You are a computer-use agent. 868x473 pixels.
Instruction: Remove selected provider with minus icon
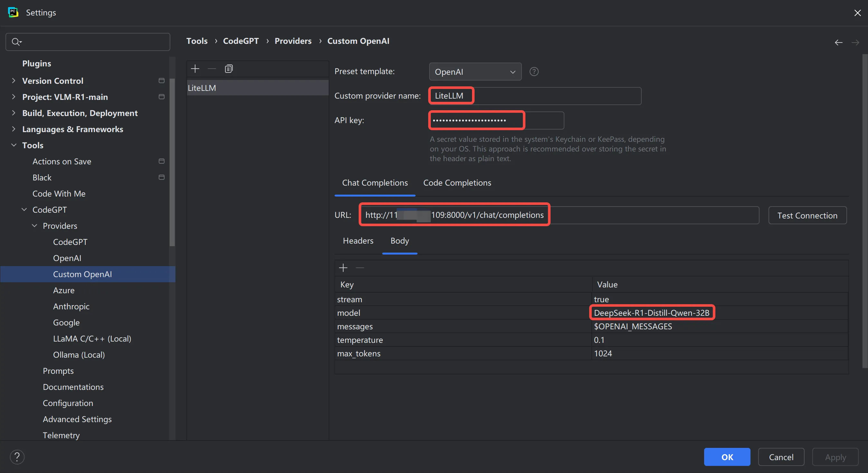(212, 69)
